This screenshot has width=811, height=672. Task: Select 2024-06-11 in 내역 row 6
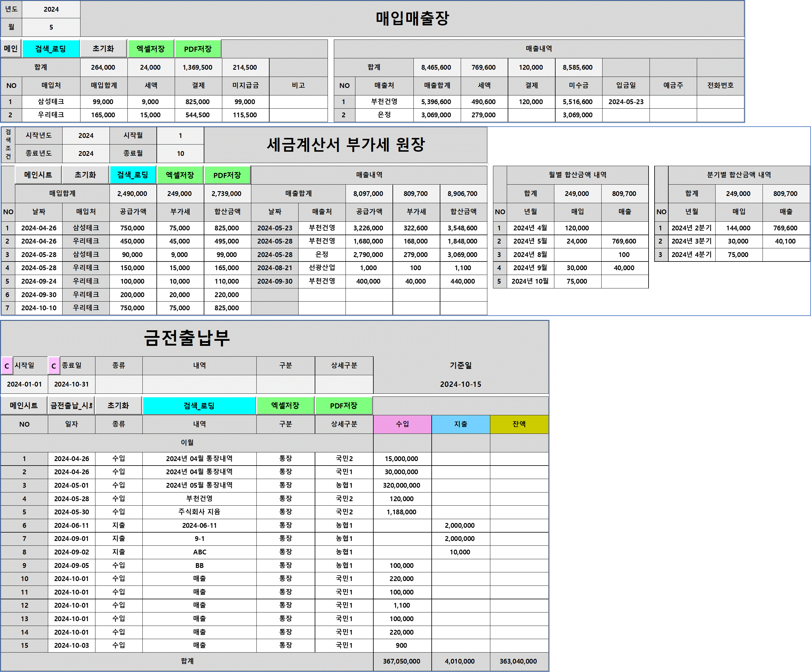199,525
